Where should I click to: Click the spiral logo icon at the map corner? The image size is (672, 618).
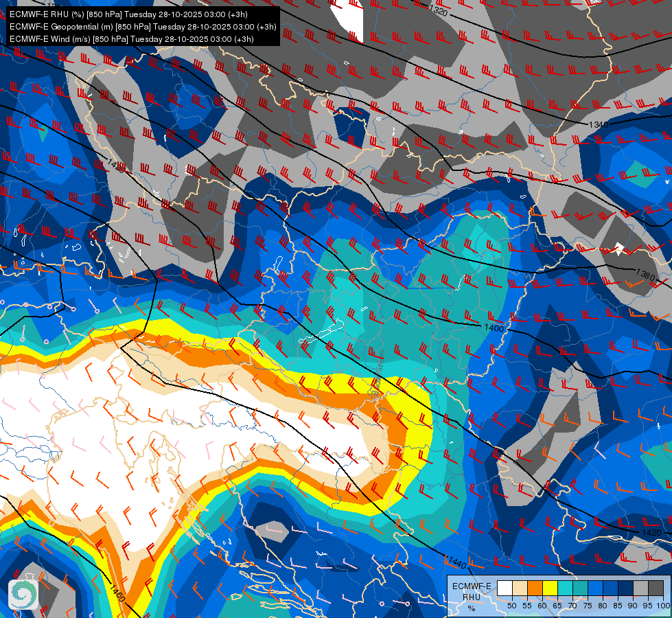tap(23, 594)
